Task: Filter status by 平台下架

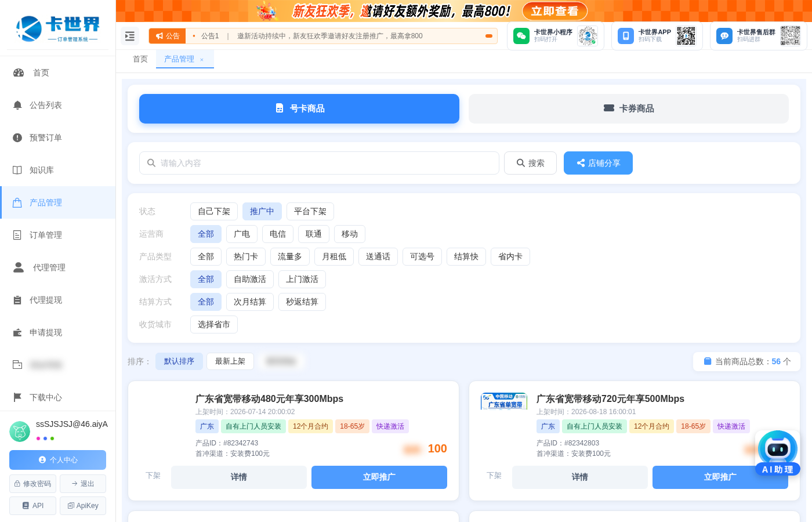Action: (310, 212)
